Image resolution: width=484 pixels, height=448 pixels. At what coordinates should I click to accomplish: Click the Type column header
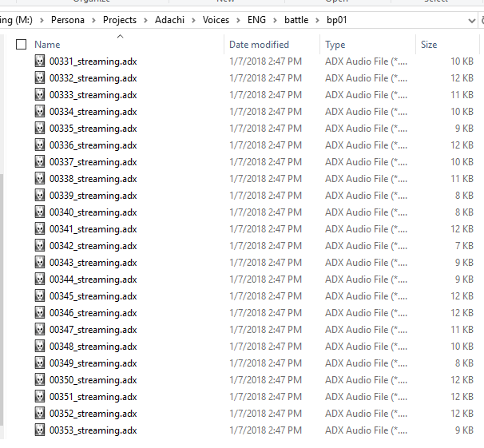click(x=335, y=45)
